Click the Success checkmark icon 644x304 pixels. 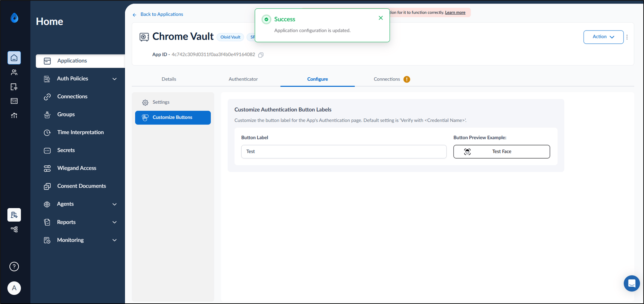click(266, 19)
